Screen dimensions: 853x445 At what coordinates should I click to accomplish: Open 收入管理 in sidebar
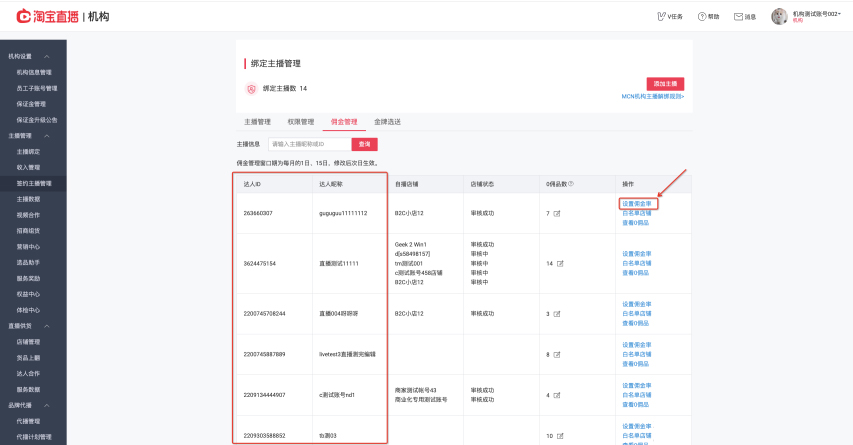coord(28,168)
